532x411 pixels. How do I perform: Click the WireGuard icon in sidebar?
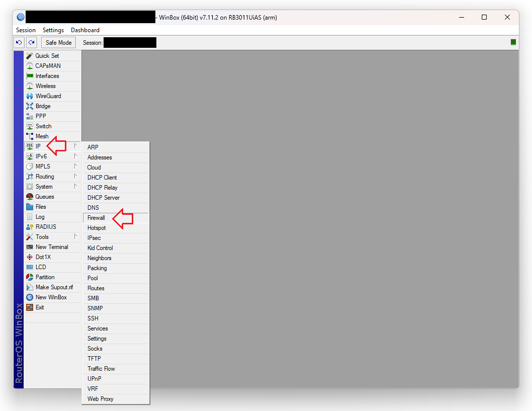30,96
